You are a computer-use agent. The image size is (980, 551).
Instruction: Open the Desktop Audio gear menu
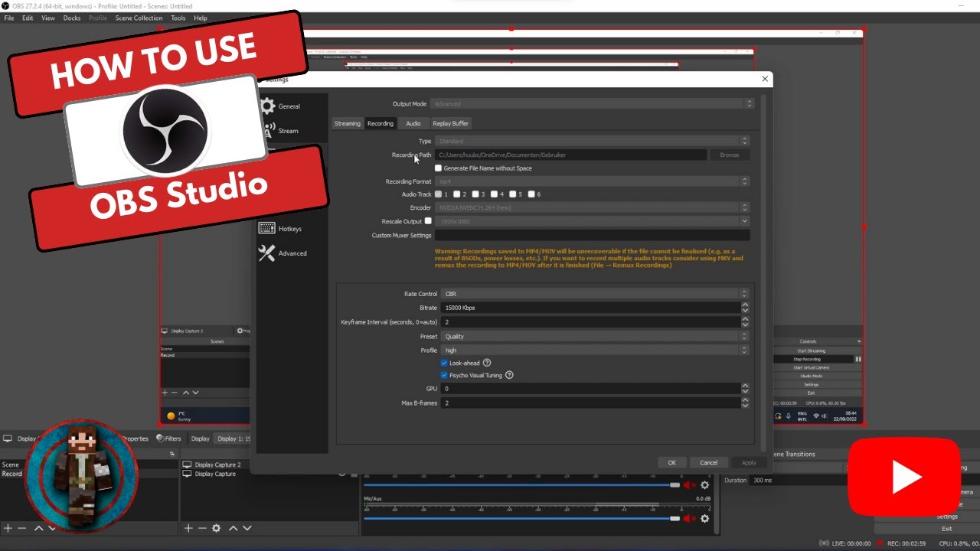click(705, 484)
